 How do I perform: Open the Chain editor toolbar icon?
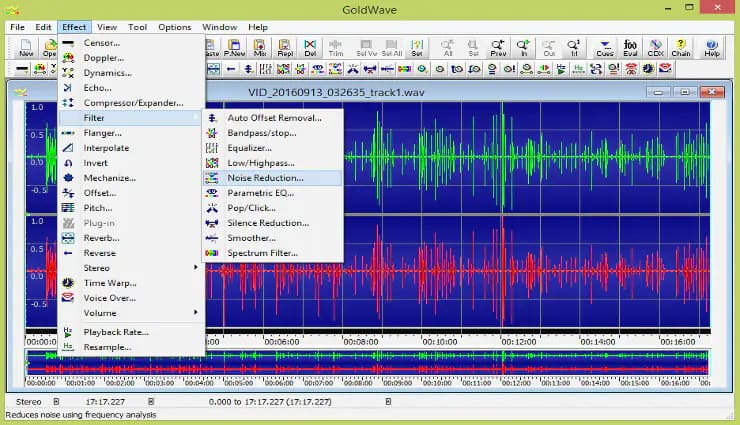click(x=681, y=48)
